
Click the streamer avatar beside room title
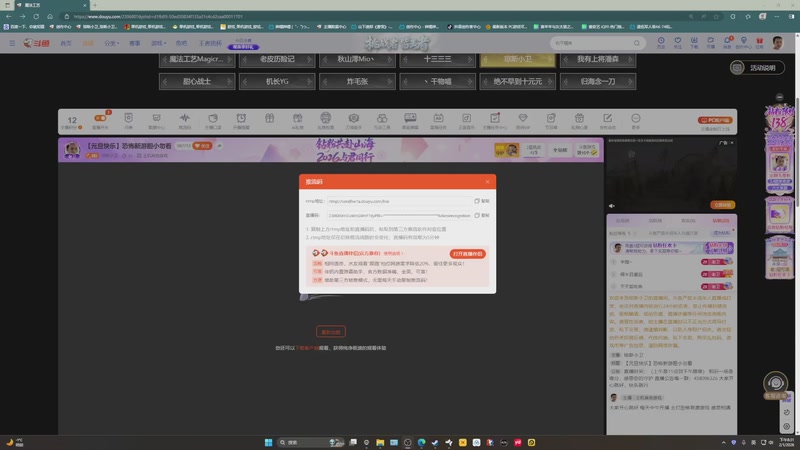tap(72, 149)
